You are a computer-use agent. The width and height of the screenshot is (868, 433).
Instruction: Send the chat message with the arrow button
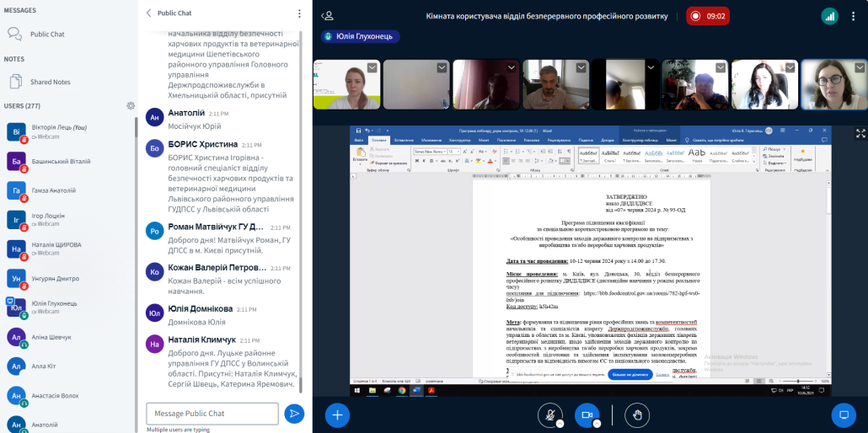293,413
